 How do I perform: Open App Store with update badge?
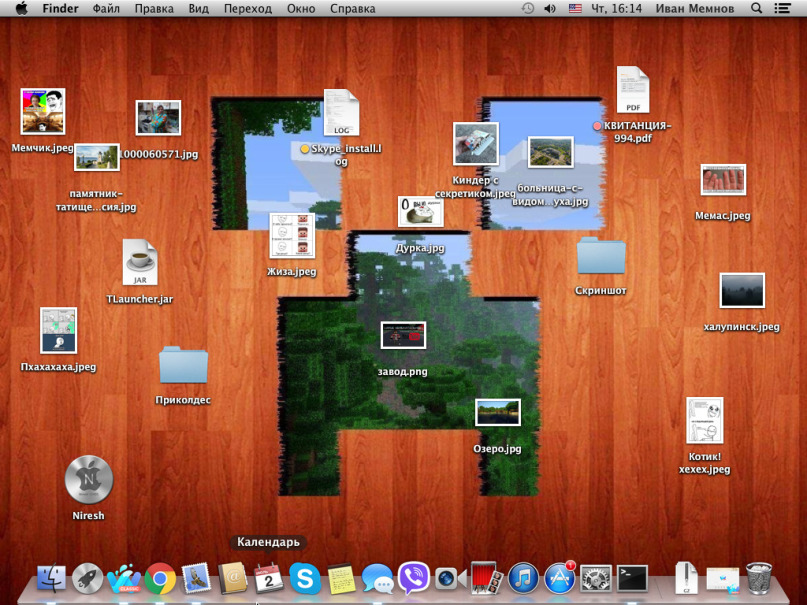pos(559,578)
